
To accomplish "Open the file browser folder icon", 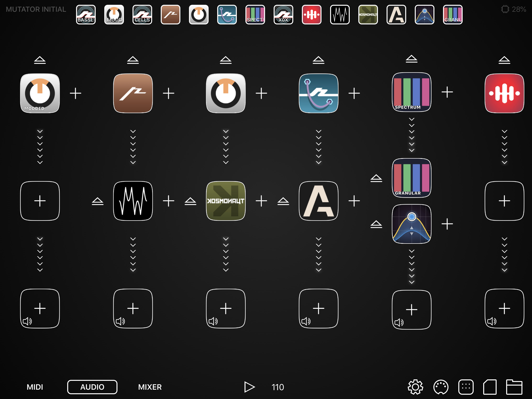I will click(x=514, y=387).
